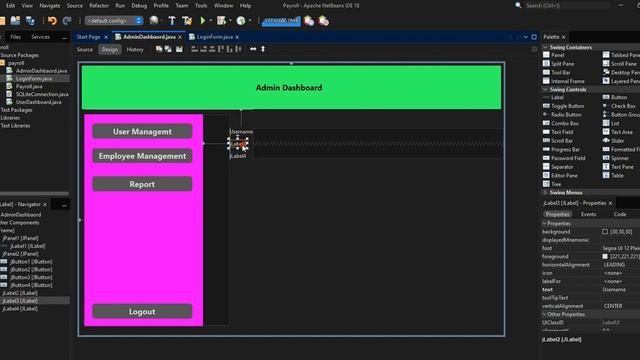The height and width of the screenshot is (360, 640).
Task: Open the Code tab in properties
Action: pos(620,214)
